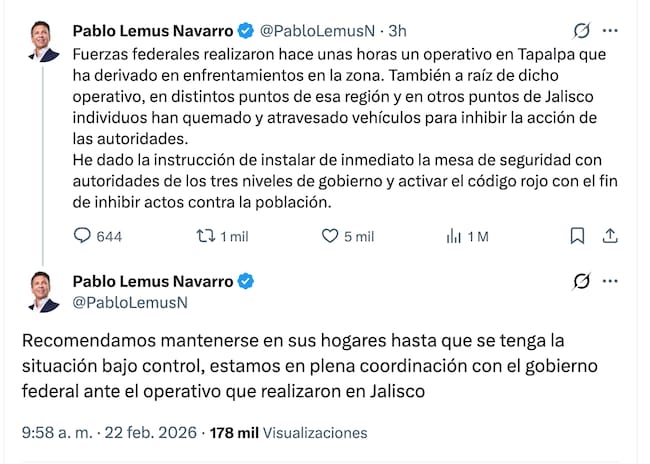This screenshot has width=650, height=464.
Task: Click the reply icon with 644 comments
Action: pos(84,236)
